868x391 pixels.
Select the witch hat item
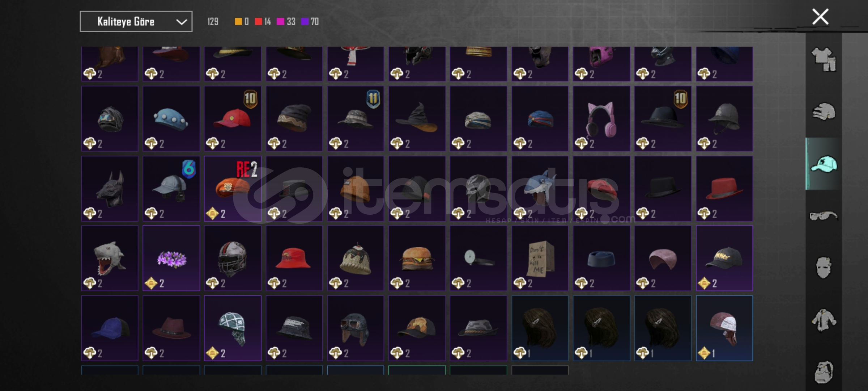click(x=417, y=118)
